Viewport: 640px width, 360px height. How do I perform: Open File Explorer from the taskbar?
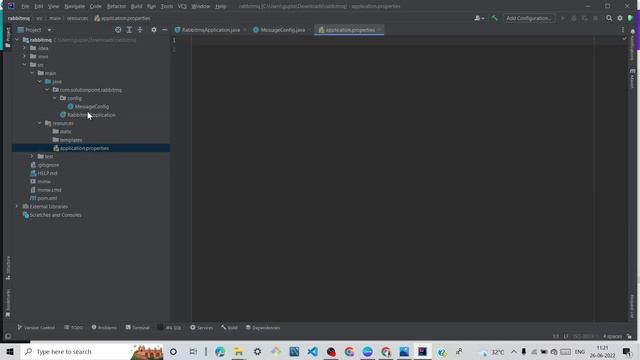[x=238, y=351]
